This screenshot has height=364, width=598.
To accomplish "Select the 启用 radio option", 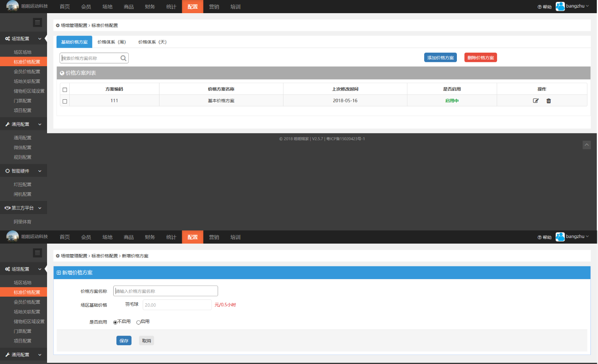I will 138,322.
